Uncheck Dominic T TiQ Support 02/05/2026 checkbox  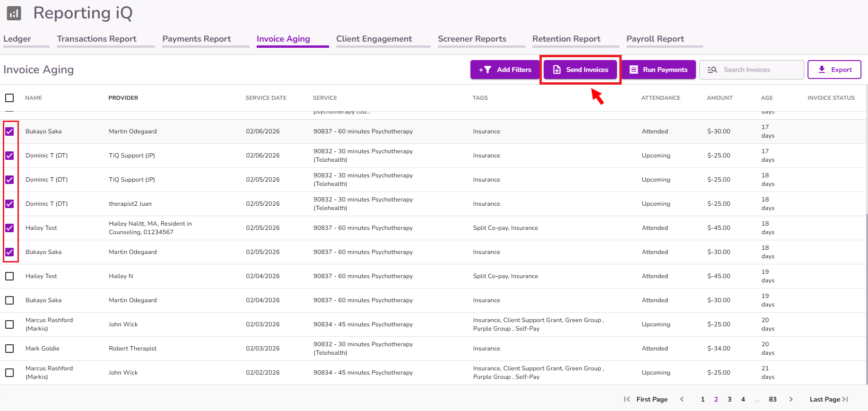point(9,180)
